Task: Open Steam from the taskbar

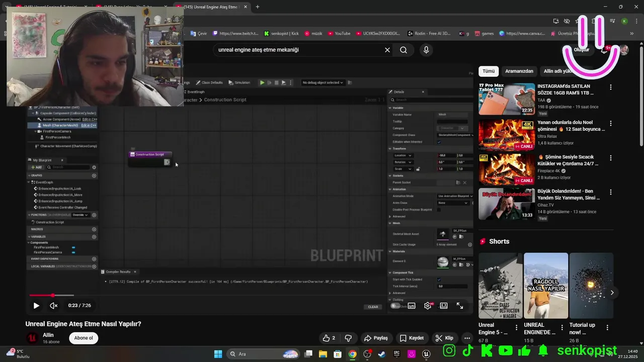Action: click(x=382, y=354)
